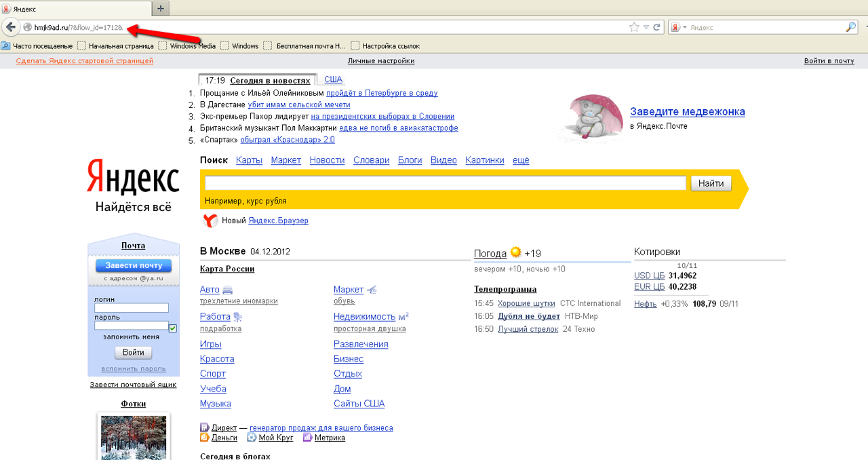This screenshot has width=868, height=460.
Task: Expand the address bar history dropdown arrow
Action: pyautogui.click(x=646, y=27)
